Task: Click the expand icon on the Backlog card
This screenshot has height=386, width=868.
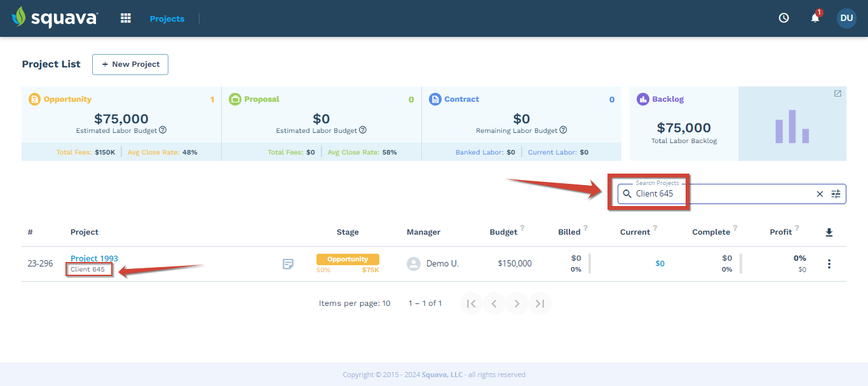Action: tap(837, 93)
